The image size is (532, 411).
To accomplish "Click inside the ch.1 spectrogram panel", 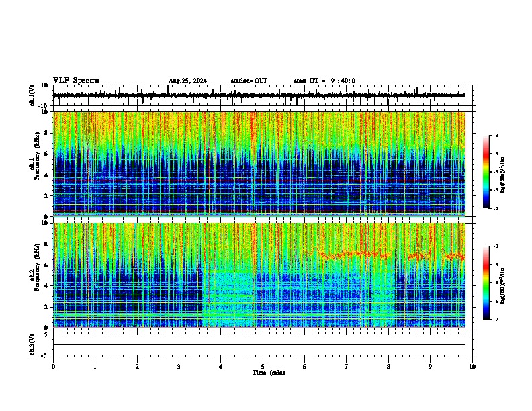I will point(259,164).
